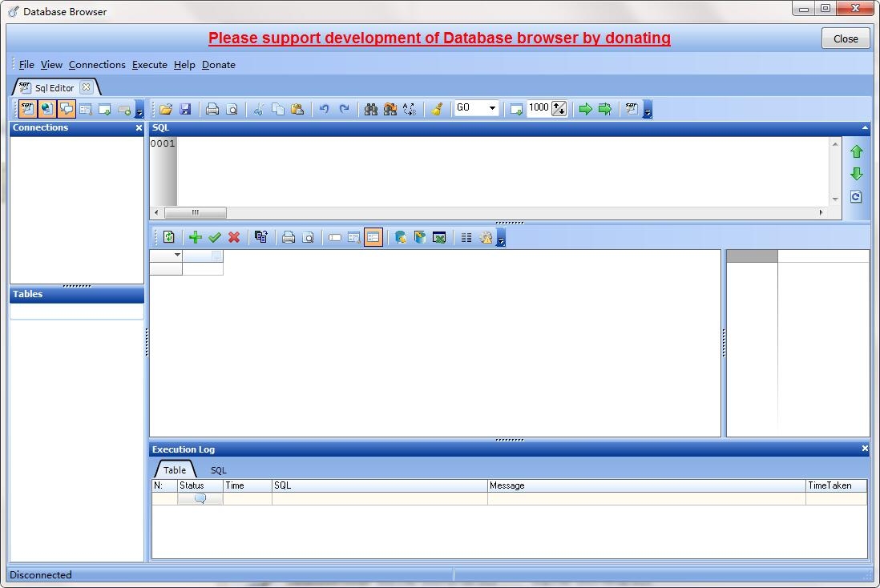Export results to Excel icon
Image resolution: width=880 pixels, height=588 pixels.
pyautogui.click(x=439, y=237)
